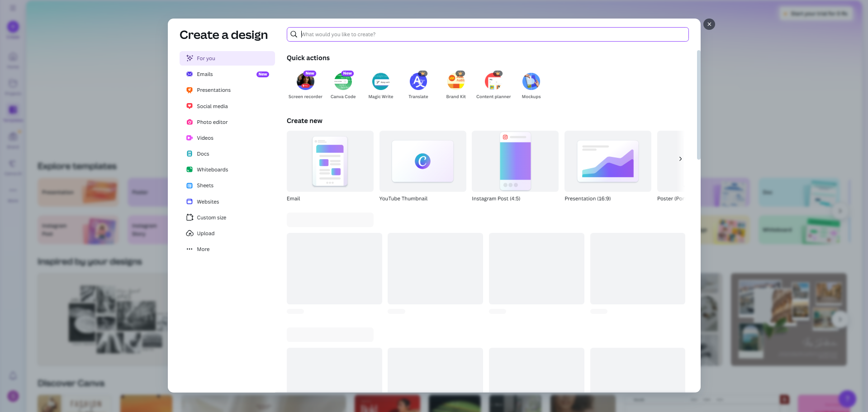868x412 pixels.
Task: Advance the Inspired by your designs carousel
Action: [x=840, y=319]
